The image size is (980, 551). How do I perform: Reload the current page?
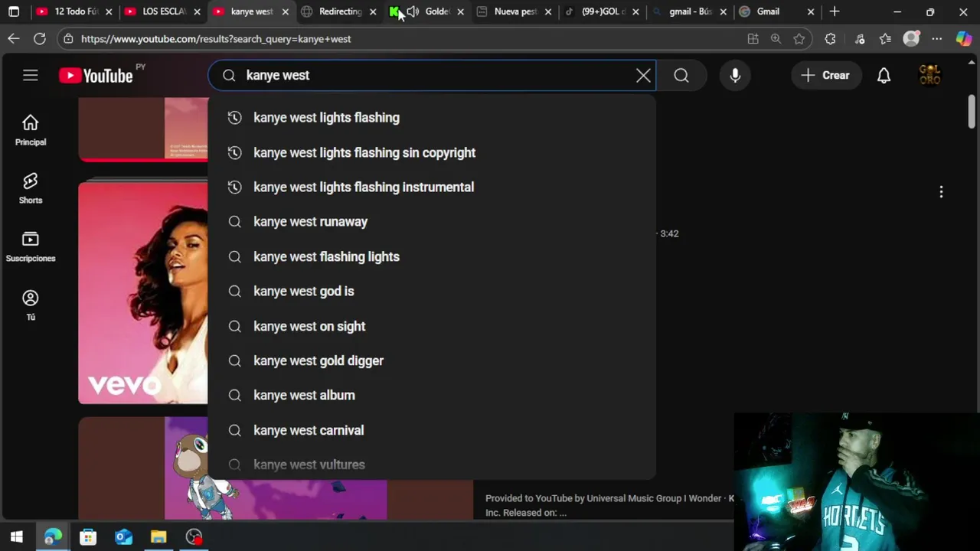pos(40,38)
